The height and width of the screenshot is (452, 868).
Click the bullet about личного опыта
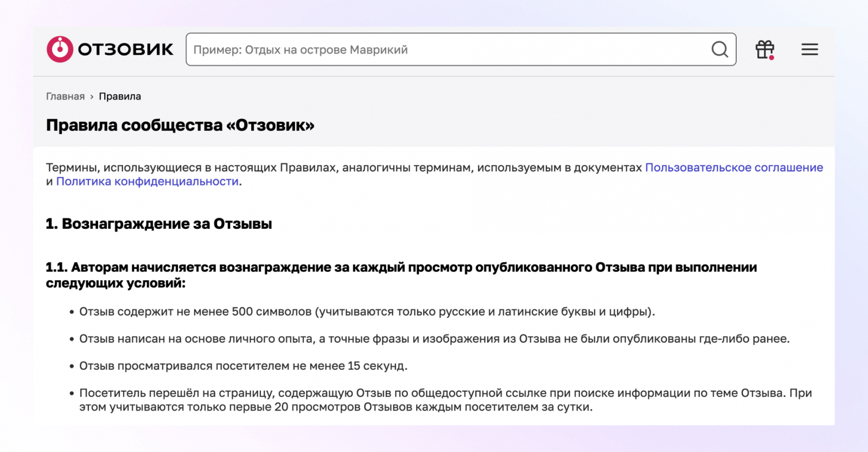coord(434,339)
